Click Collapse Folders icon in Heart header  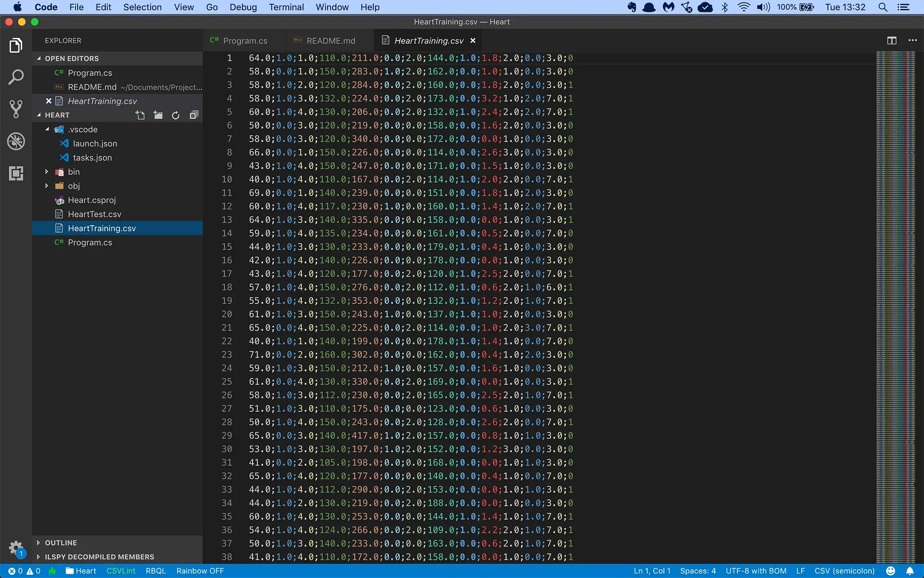coord(194,115)
